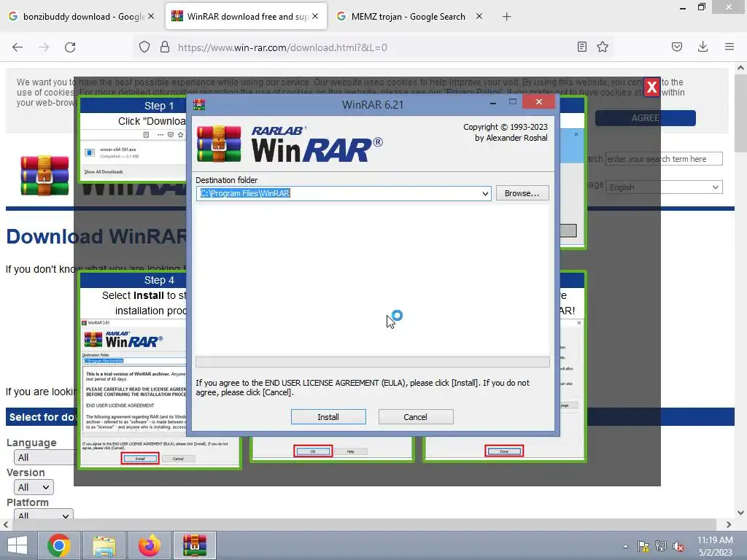Open File Explorer from the taskbar

(x=104, y=545)
